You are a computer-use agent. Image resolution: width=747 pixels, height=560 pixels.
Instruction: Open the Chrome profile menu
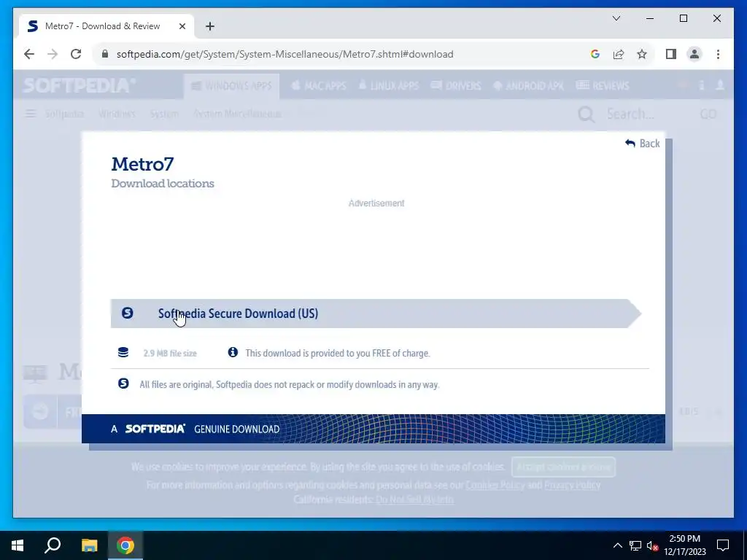[x=694, y=54]
